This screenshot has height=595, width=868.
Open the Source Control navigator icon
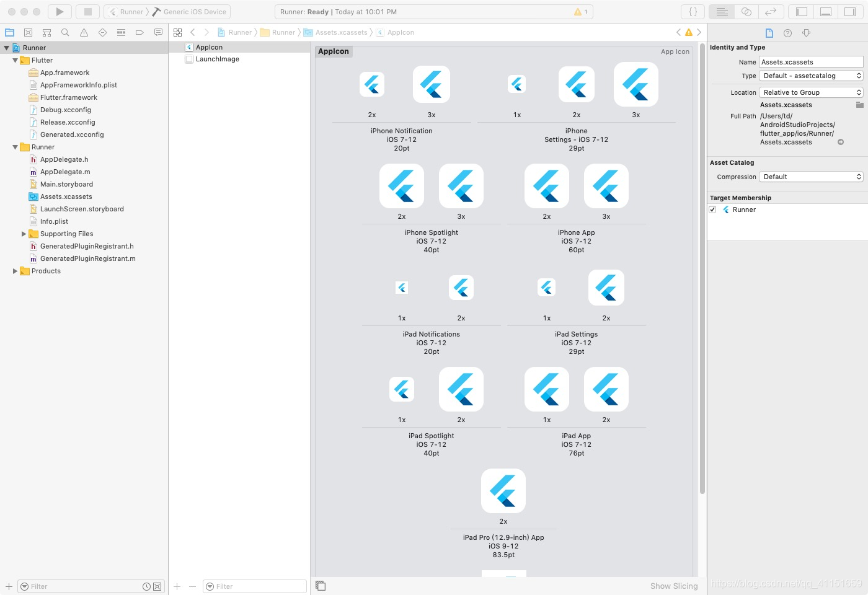pos(28,32)
